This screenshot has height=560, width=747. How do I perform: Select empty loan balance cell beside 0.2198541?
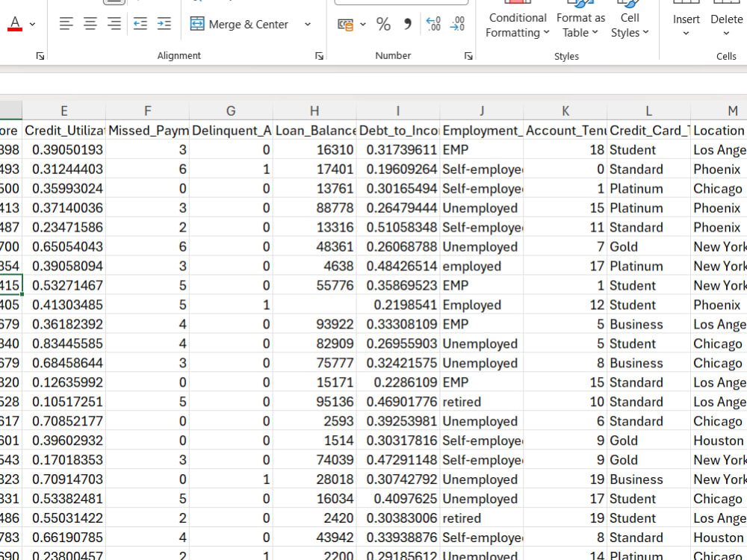coord(314,305)
